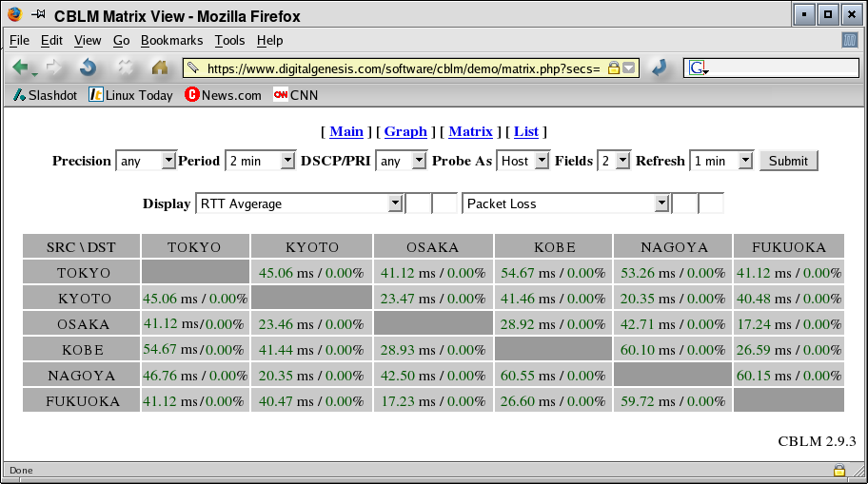Open the RTT Avgerage display dropdown
The width and height of the screenshot is (868, 484).
(299, 203)
